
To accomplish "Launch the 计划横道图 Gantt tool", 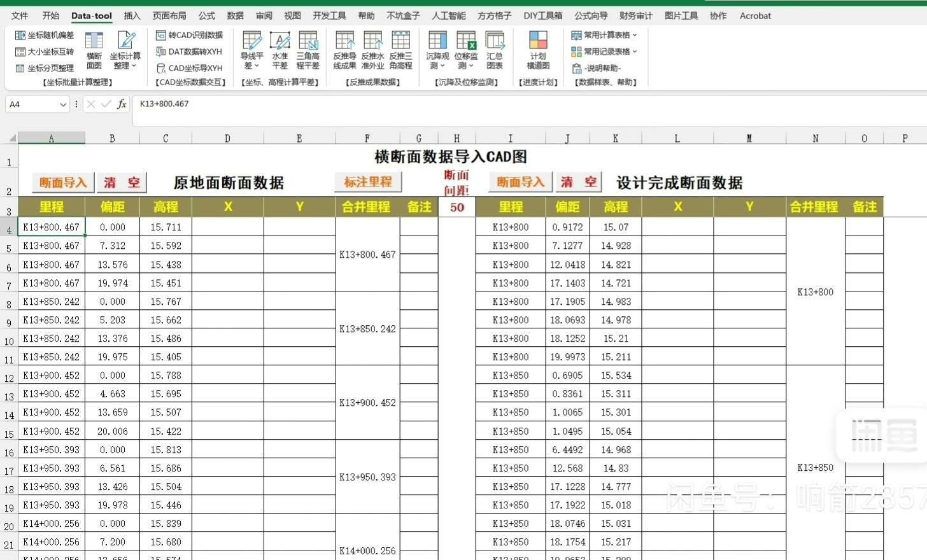I will pyautogui.click(x=538, y=51).
